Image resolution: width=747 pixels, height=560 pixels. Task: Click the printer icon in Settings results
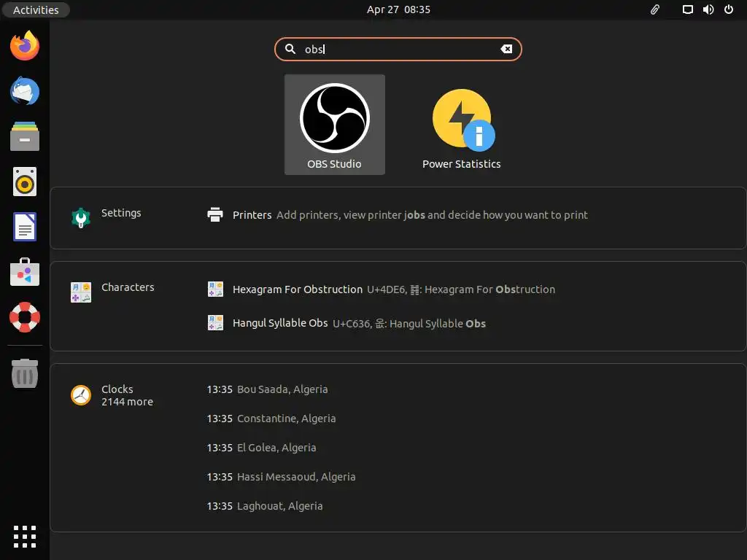pos(215,215)
